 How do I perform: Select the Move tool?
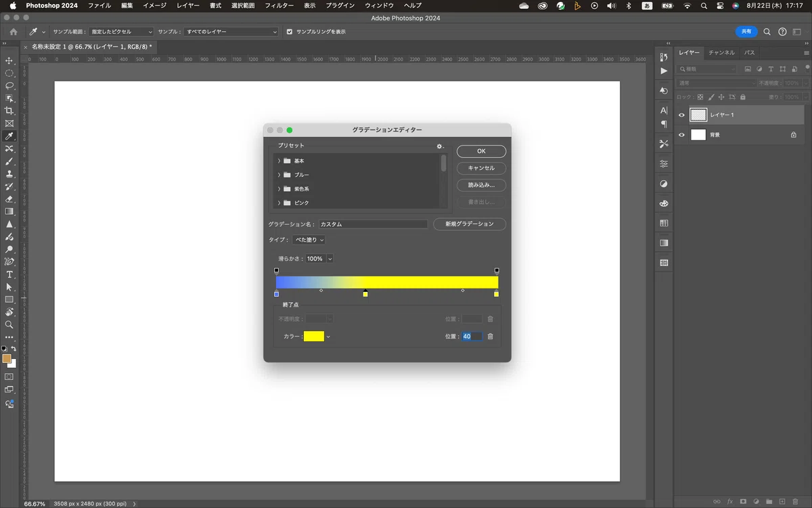click(x=9, y=60)
